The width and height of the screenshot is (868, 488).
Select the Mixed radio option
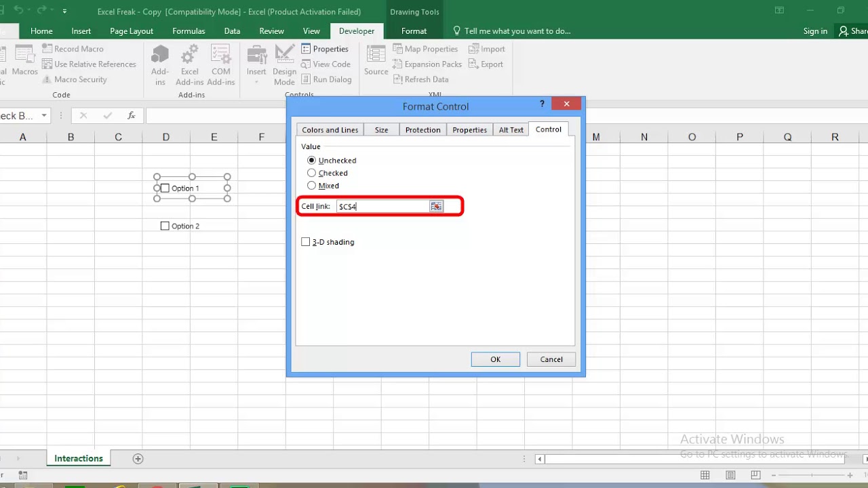[x=311, y=186]
